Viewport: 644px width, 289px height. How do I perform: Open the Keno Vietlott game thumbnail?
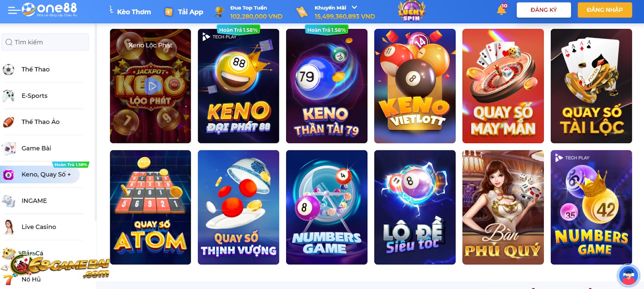[415, 86]
